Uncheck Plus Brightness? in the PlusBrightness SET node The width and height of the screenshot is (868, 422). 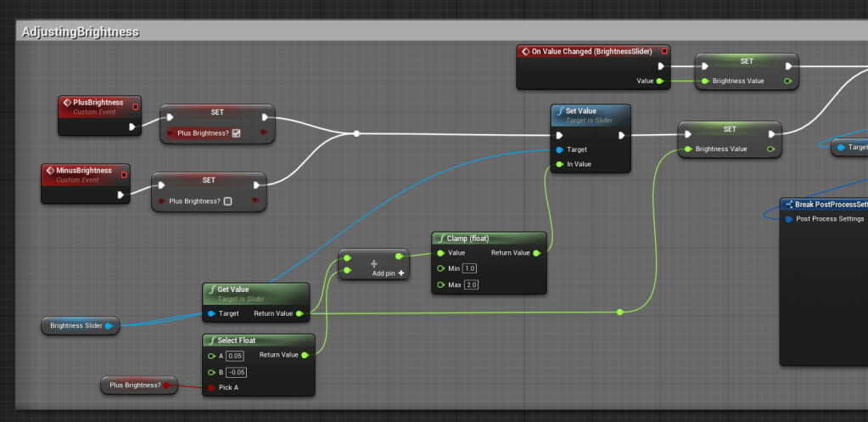pos(236,132)
